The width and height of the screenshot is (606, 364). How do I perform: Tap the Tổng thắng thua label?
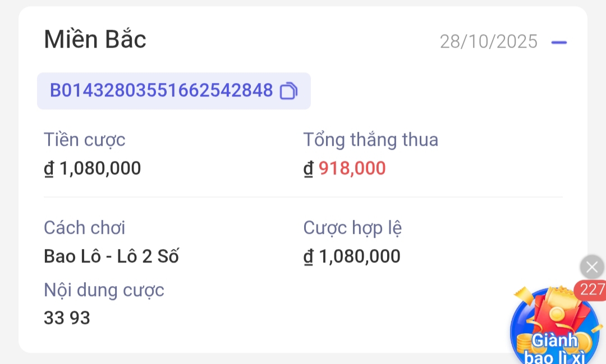tap(370, 140)
